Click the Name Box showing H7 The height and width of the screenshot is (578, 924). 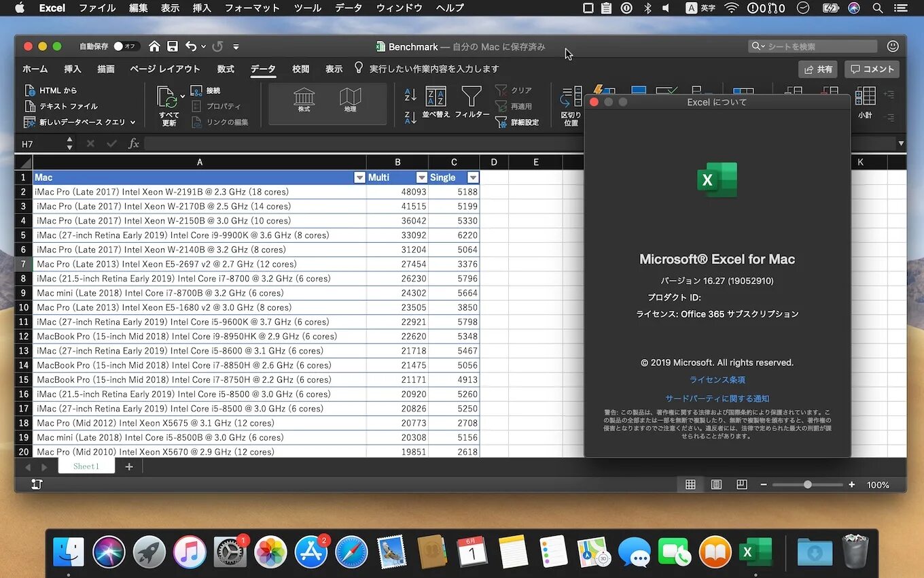pyautogui.click(x=39, y=143)
